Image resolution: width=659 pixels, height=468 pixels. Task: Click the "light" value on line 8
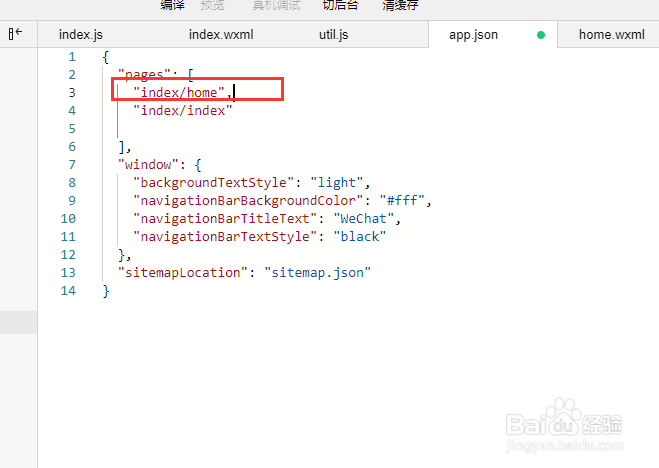336,183
